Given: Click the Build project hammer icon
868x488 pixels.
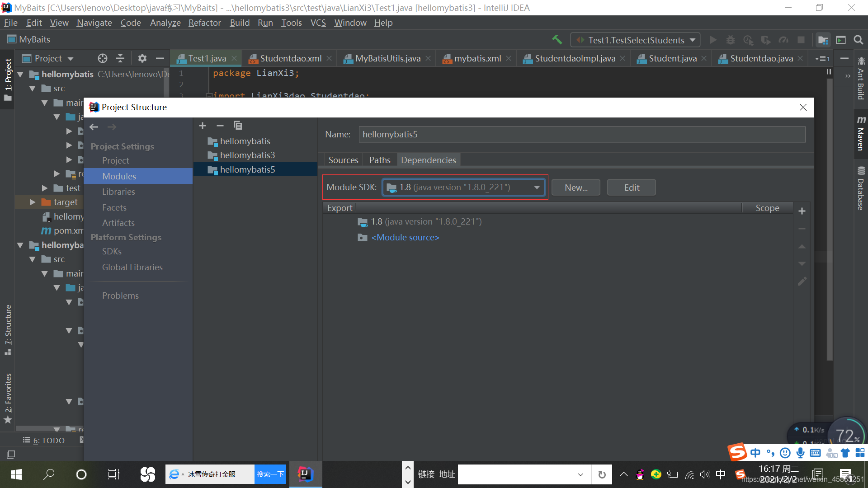Looking at the screenshot, I should [x=557, y=40].
